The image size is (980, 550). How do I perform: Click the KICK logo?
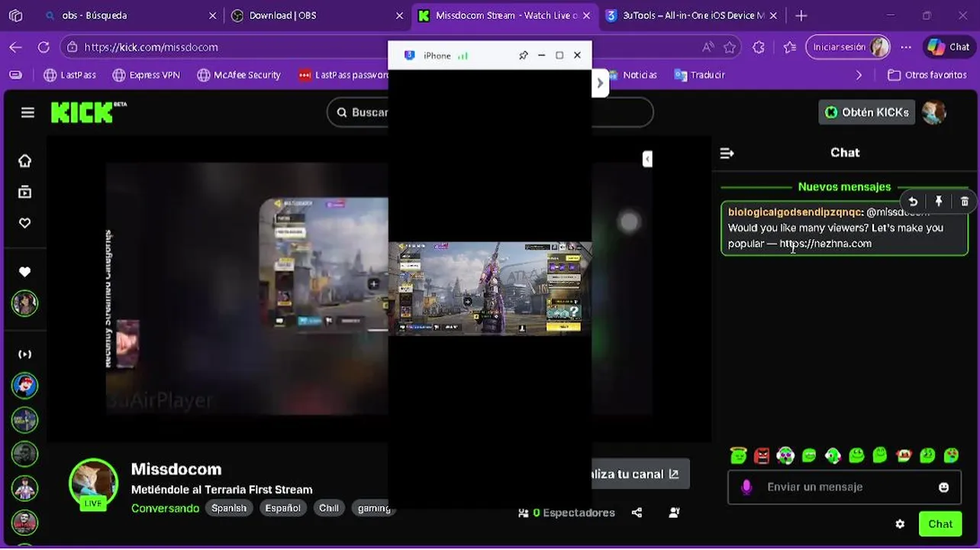pyautogui.click(x=89, y=112)
